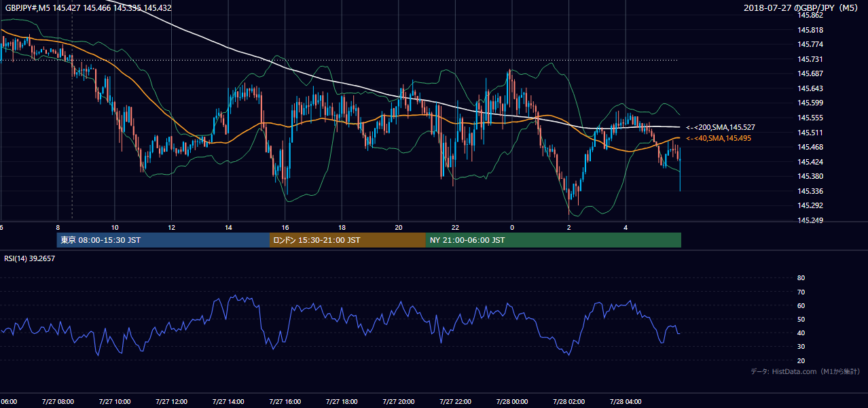Click price axis value 145.468
The image size is (868, 408).
coord(810,148)
